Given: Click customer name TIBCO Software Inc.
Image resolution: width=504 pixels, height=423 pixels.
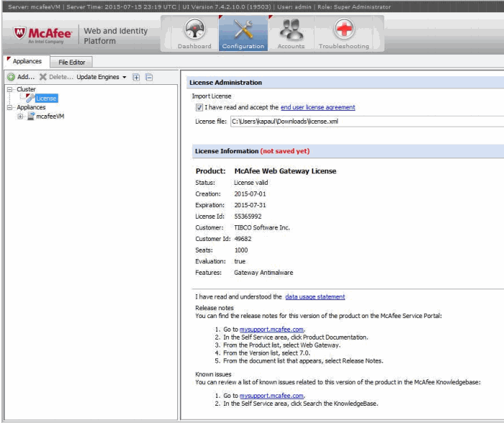Looking at the screenshot, I should [262, 228].
